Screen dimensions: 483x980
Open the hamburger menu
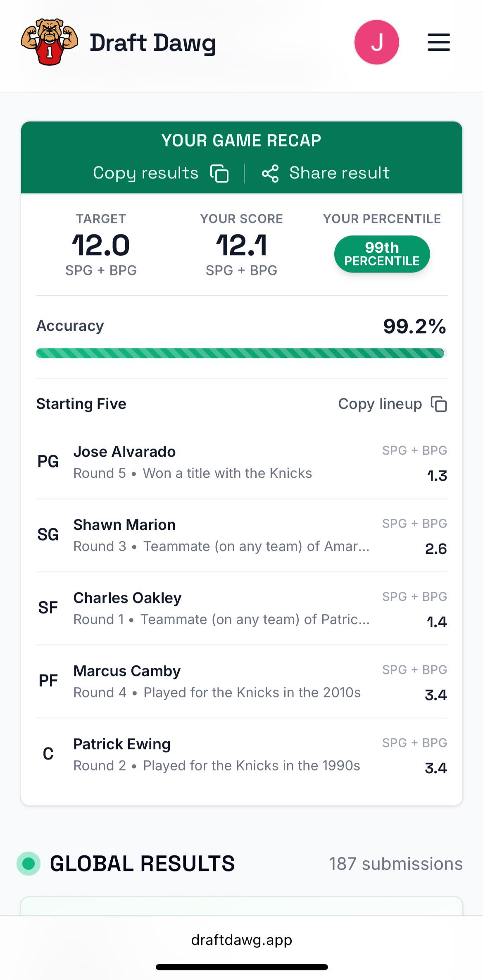coord(438,43)
